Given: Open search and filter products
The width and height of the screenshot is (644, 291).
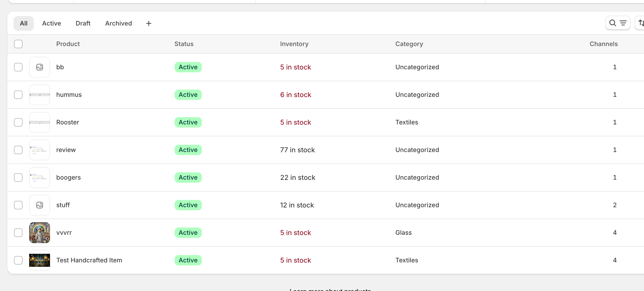Looking at the screenshot, I should point(617,23).
